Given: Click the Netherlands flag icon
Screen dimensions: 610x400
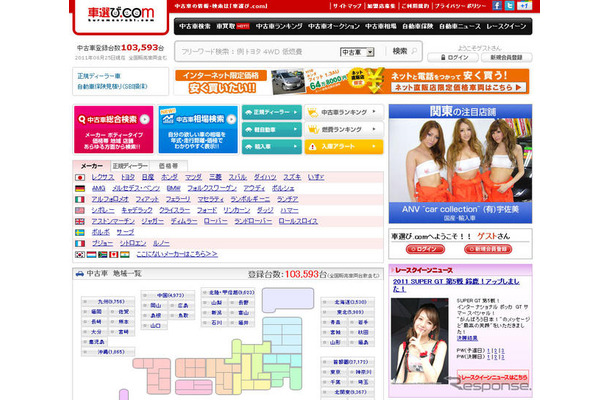Looking at the screenshot, I should click(91, 254).
